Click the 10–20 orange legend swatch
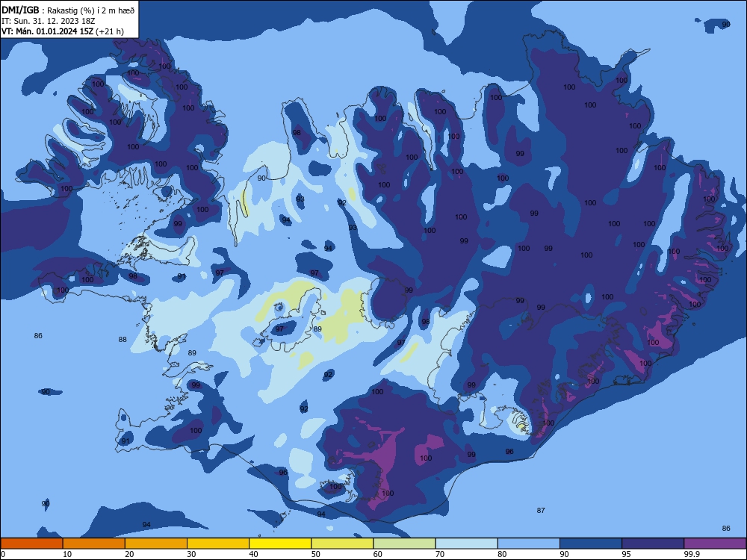Viewport: 747px width, 560px height. pos(94,544)
